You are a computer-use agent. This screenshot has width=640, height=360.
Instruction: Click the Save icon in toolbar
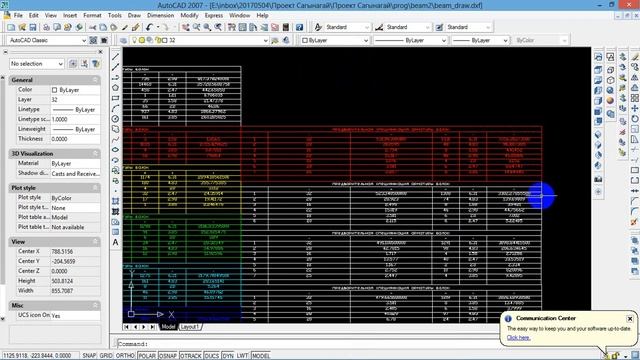[33, 27]
